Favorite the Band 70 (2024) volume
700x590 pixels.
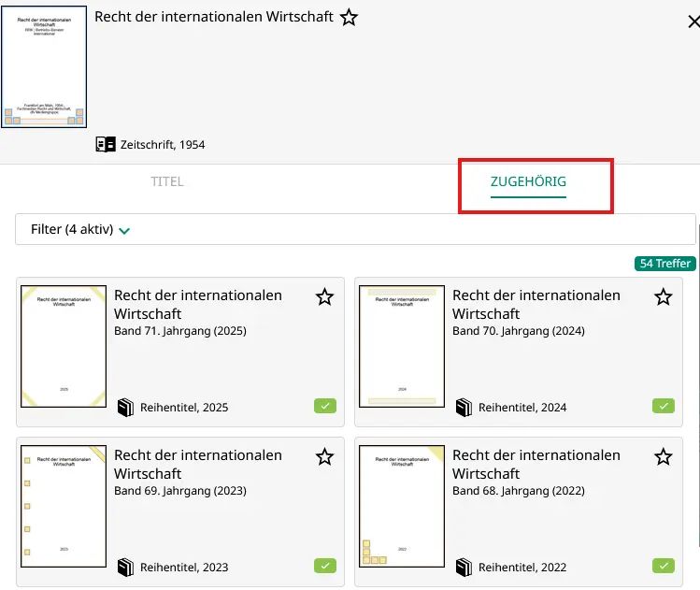[663, 297]
